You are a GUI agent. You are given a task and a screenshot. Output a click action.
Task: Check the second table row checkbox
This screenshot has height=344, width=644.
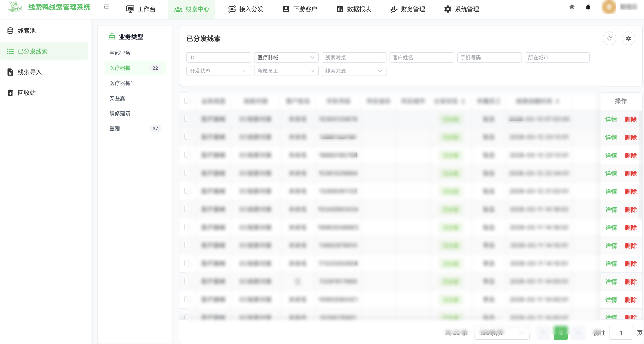186,137
